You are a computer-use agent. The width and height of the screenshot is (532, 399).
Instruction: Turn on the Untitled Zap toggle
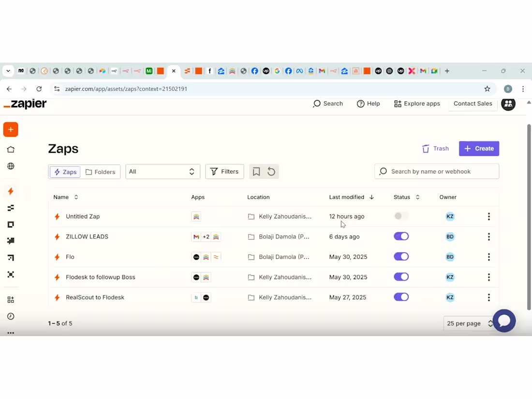(401, 216)
